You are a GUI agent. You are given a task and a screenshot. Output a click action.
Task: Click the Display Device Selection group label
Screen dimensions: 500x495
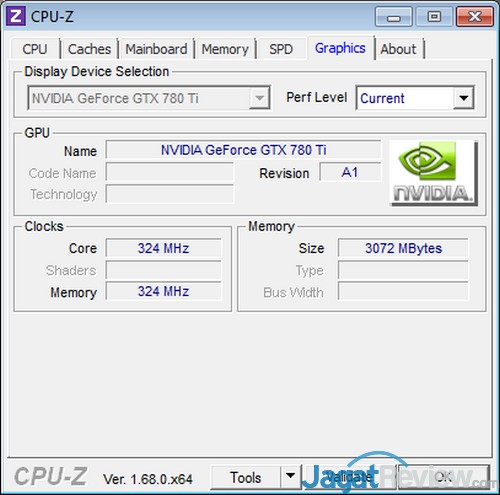(x=97, y=72)
